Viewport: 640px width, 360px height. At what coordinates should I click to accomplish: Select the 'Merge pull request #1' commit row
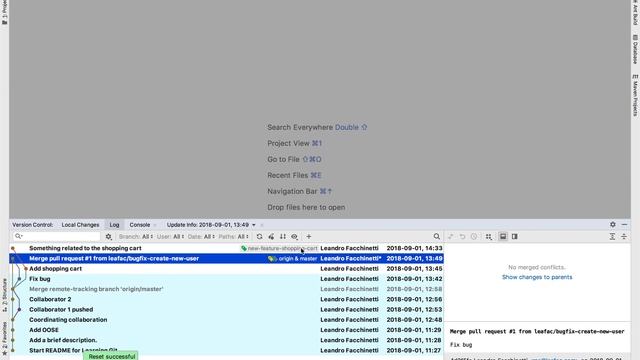pos(227,258)
